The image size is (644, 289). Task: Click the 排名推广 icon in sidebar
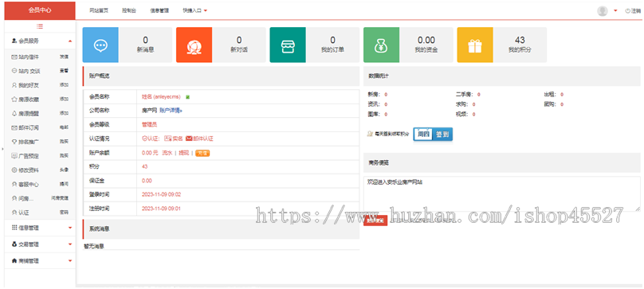pos(14,142)
